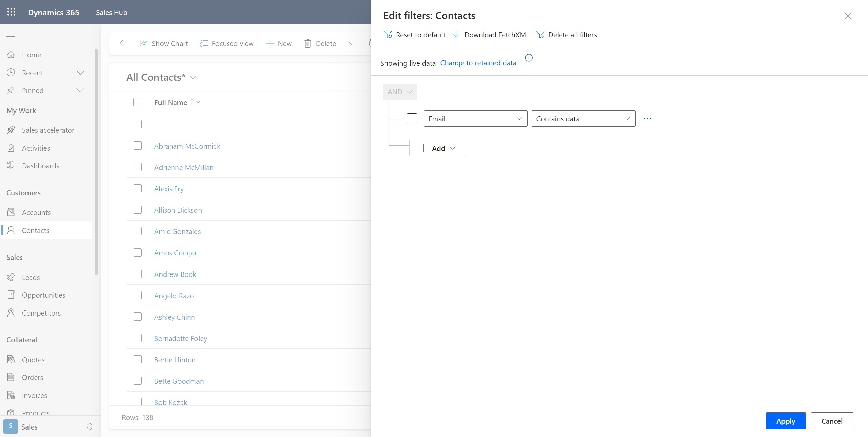Tick the Email filter row checkbox

(412, 118)
